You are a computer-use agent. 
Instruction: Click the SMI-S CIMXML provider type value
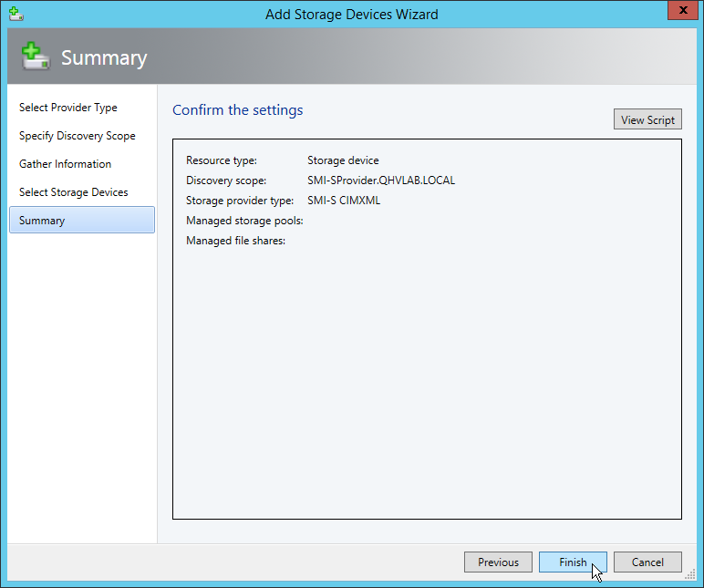pyautogui.click(x=343, y=201)
